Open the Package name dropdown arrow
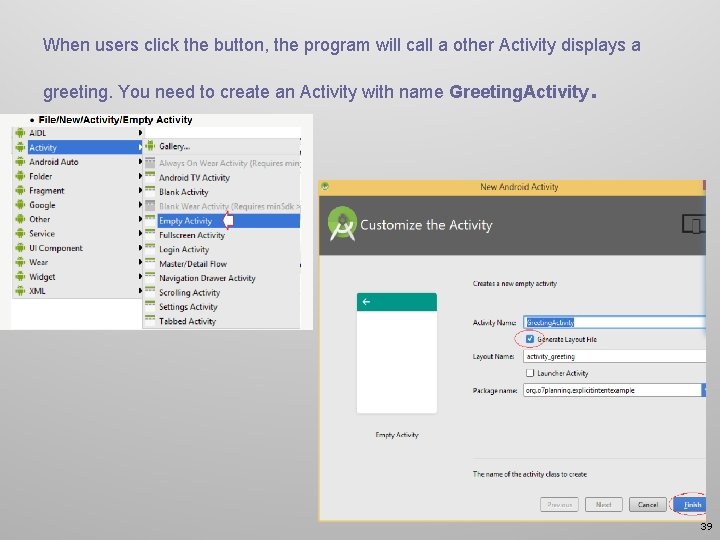Screen dimensions: 720x540 coord(703,390)
